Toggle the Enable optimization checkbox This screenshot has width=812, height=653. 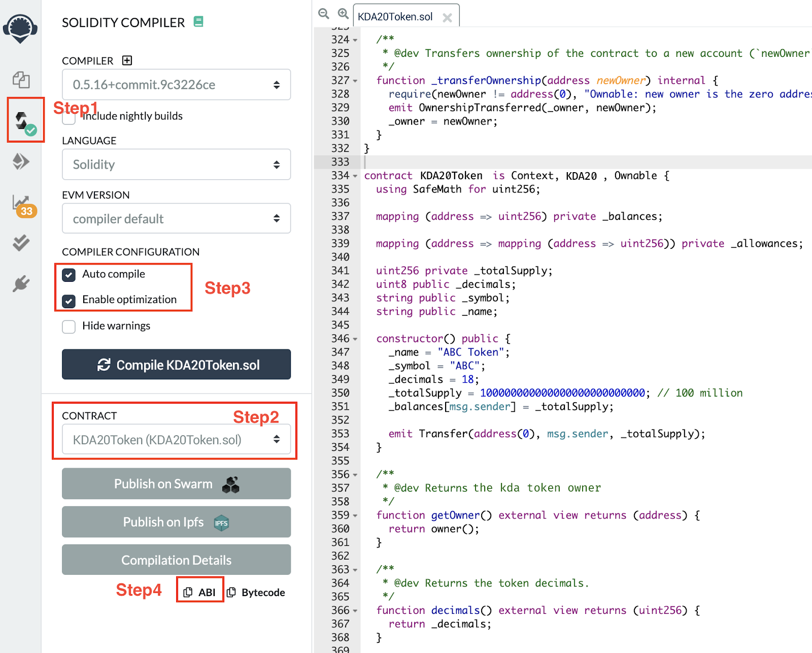pos(69,301)
